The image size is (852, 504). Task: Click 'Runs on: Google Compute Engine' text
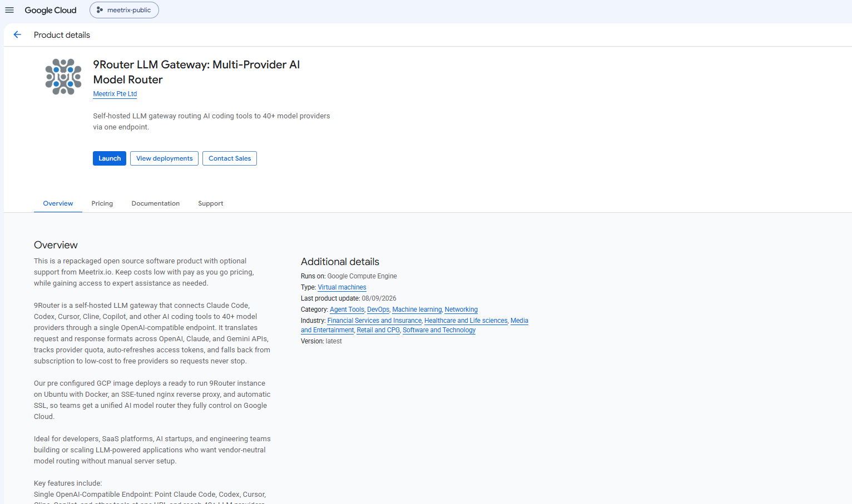[349, 276]
